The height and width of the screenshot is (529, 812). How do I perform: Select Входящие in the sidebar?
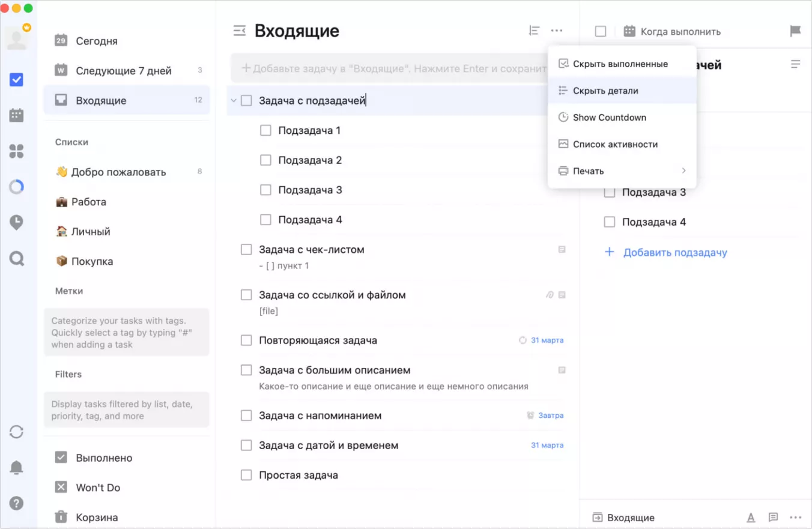coord(127,100)
